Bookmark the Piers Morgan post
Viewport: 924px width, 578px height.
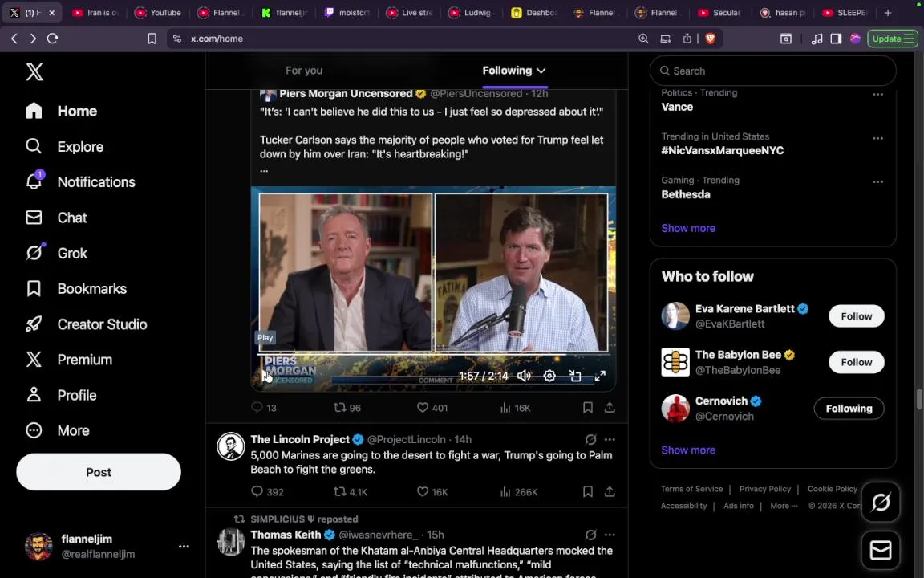tap(587, 408)
